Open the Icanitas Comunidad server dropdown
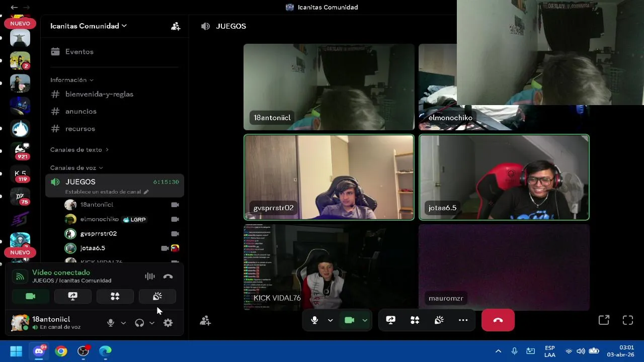This screenshot has width=644, height=362. [89, 26]
